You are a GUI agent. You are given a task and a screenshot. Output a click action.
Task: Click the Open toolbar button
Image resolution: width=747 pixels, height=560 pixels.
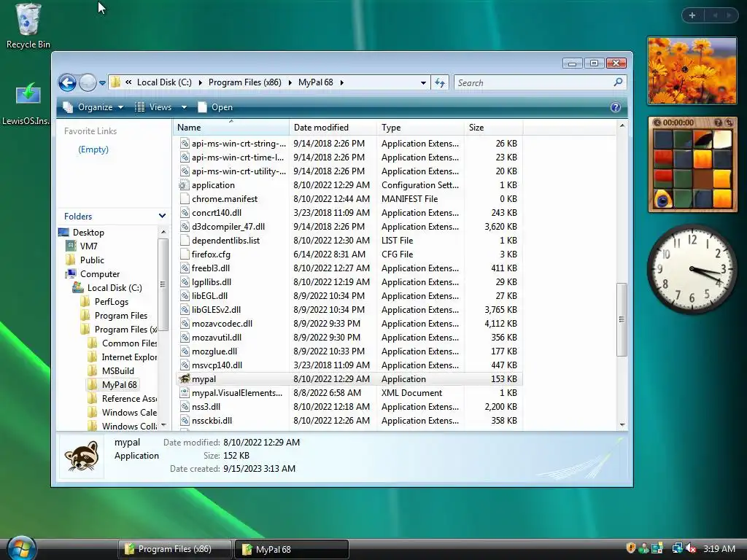[215, 107]
